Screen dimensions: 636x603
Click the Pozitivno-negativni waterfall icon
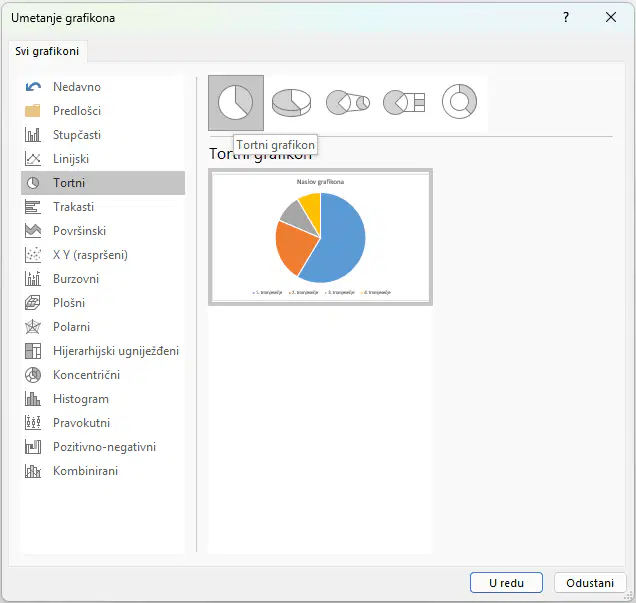pos(32,446)
